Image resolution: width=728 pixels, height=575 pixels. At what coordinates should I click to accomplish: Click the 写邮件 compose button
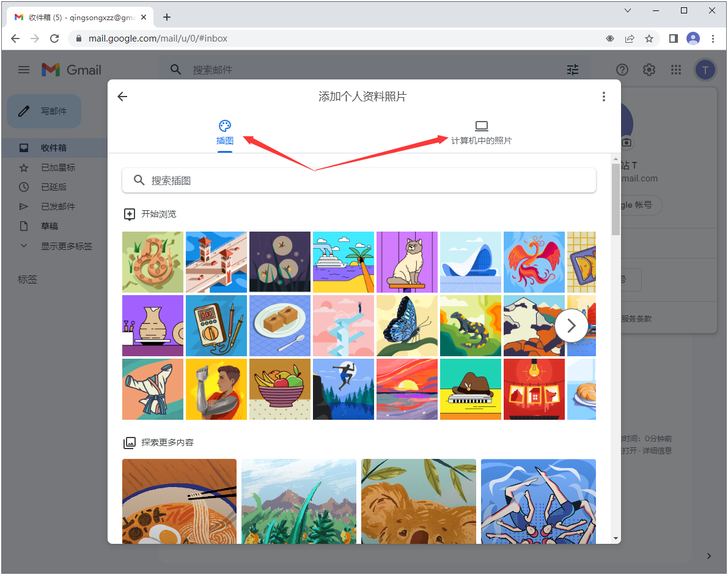point(44,111)
